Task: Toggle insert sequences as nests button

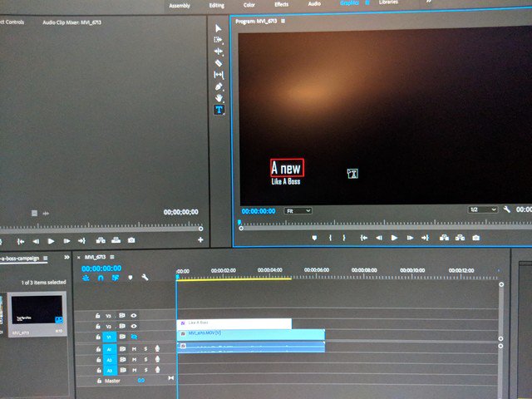Action: click(86, 278)
